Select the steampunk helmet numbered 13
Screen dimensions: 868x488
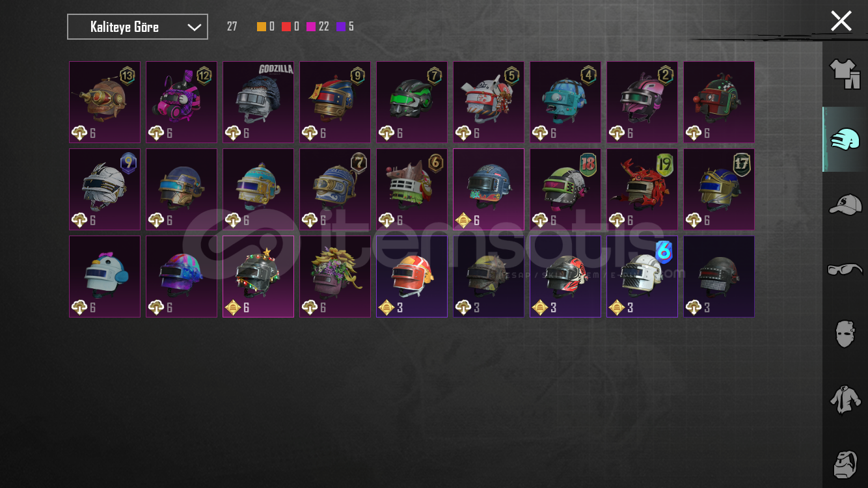coord(105,102)
